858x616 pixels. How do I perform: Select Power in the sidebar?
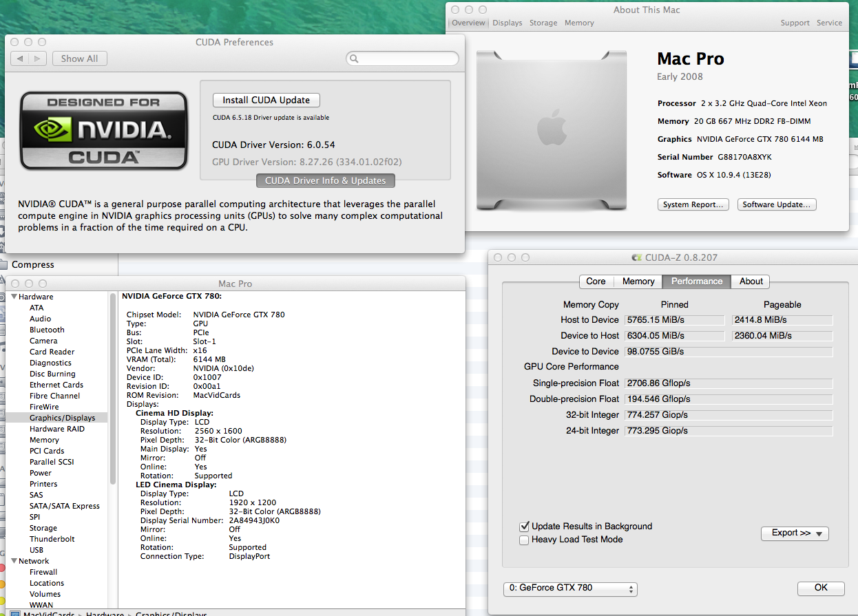[x=41, y=474]
